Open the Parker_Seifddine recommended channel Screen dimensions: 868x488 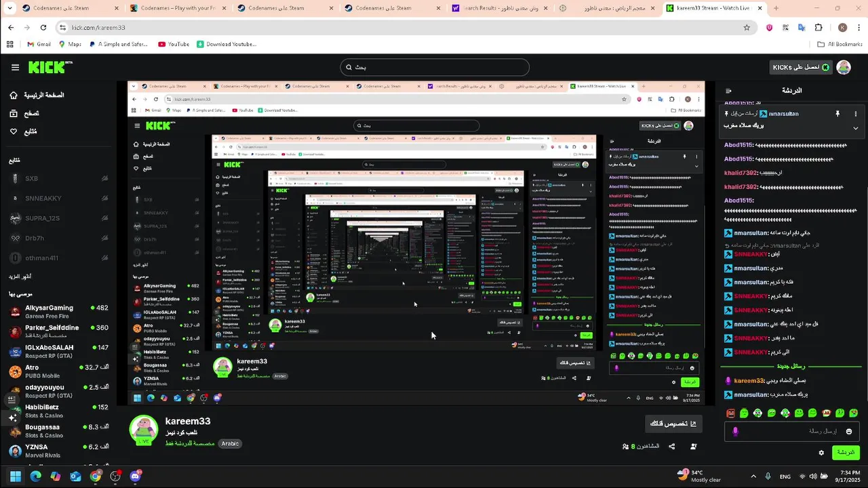(58, 331)
